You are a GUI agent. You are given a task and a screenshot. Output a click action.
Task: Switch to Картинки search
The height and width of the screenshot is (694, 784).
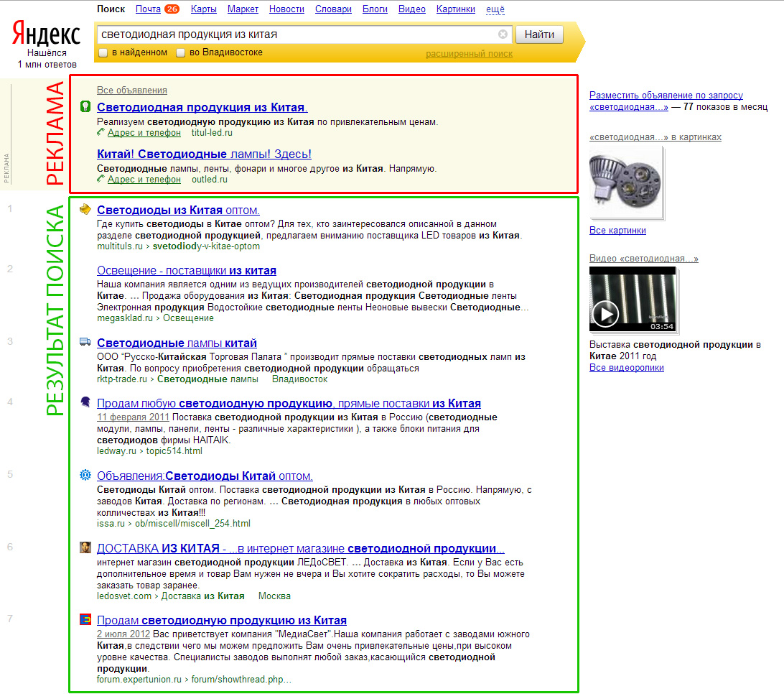455,9
